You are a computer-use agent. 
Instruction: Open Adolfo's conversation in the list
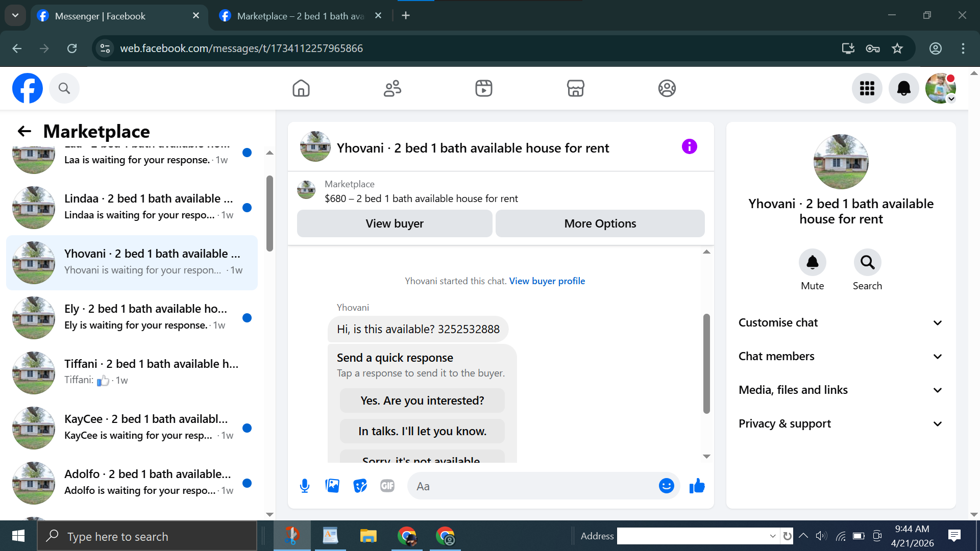click(133, 483)
